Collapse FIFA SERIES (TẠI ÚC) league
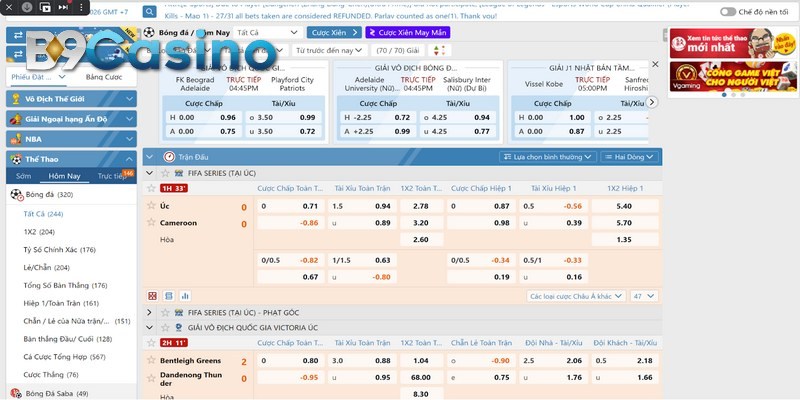Viewport: 800px width, 400px height. click(149, 173)
